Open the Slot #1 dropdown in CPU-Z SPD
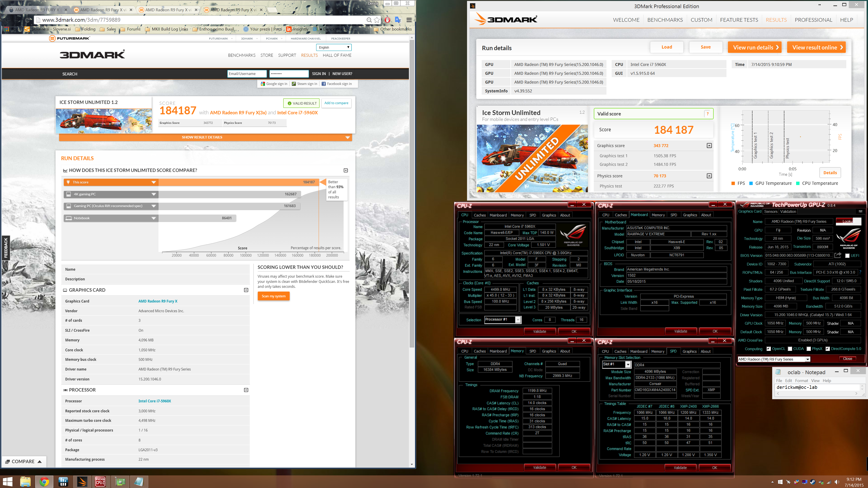Viewport: 868px width, 488px height. (628, 364)
